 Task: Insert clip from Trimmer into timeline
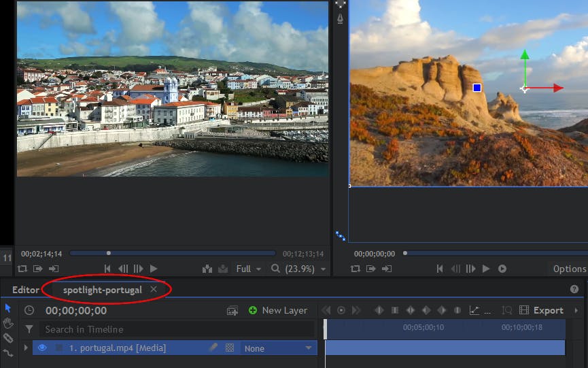click(x=207, y=269)
